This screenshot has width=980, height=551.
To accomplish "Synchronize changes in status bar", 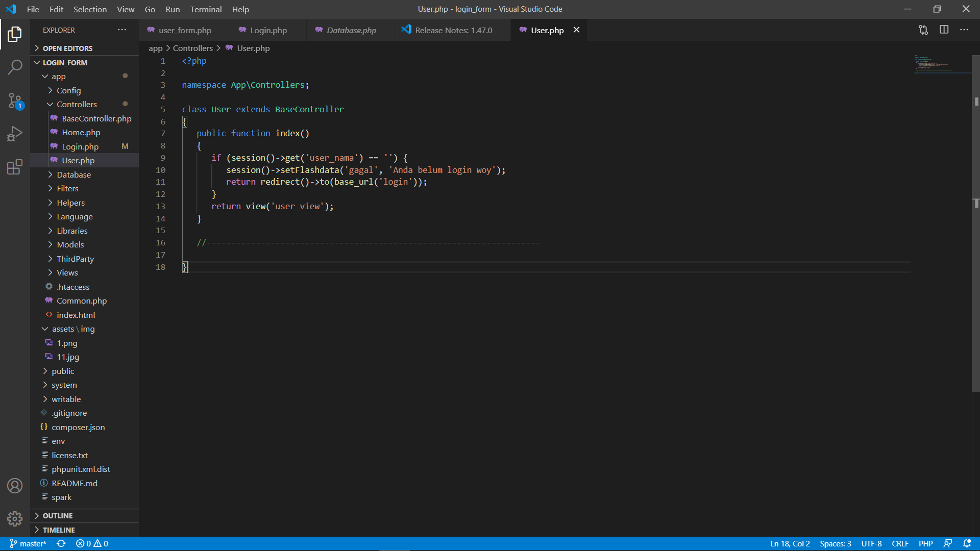I will (x=61, y=544).
